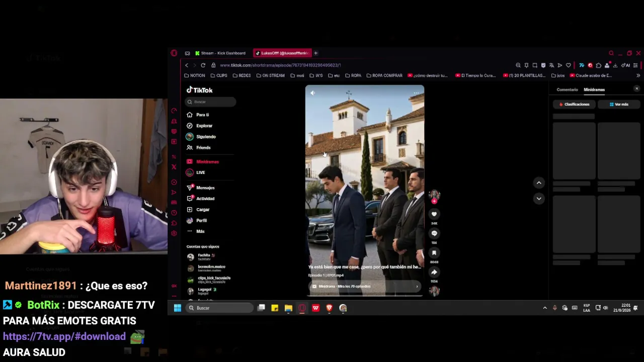Viewport: 644px width, 362px height.
Task: Open Sticky Notes from the taskbar
Action: [x=275, y=308]
